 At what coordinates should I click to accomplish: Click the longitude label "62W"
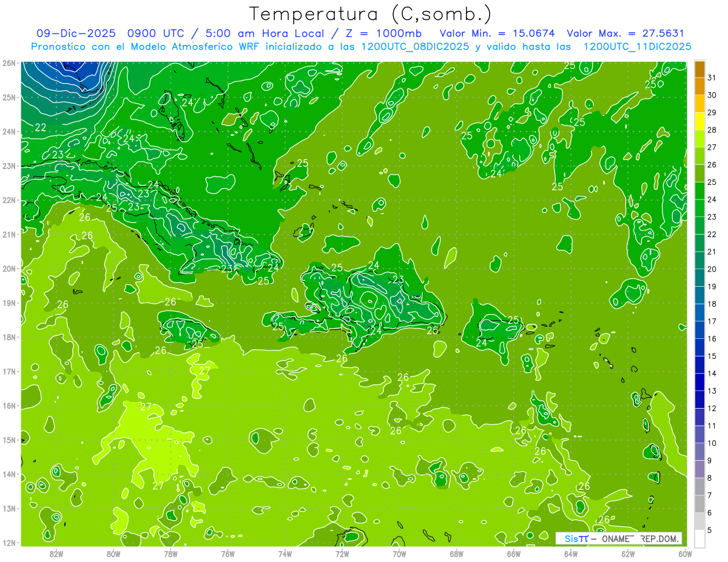[x=628, y=553]
